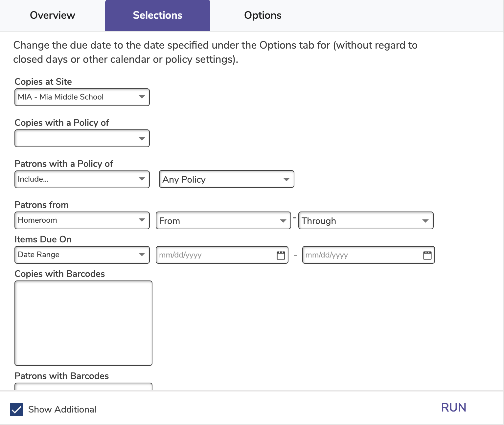
Task: Expand the Date Range dropdown
Action: pos(82,255)
